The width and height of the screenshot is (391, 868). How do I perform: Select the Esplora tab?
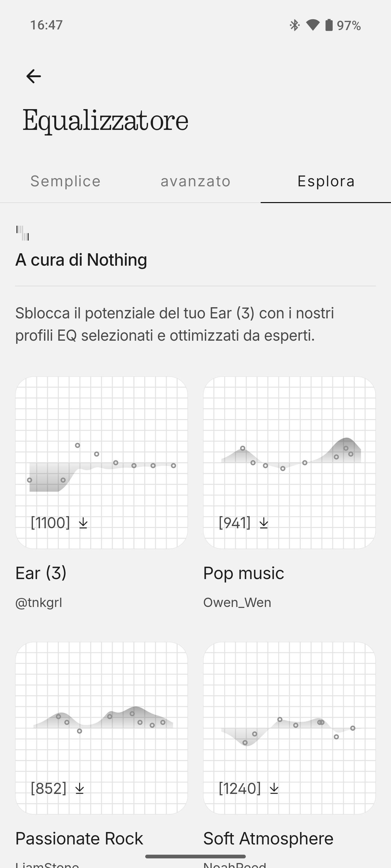(326, 181)
